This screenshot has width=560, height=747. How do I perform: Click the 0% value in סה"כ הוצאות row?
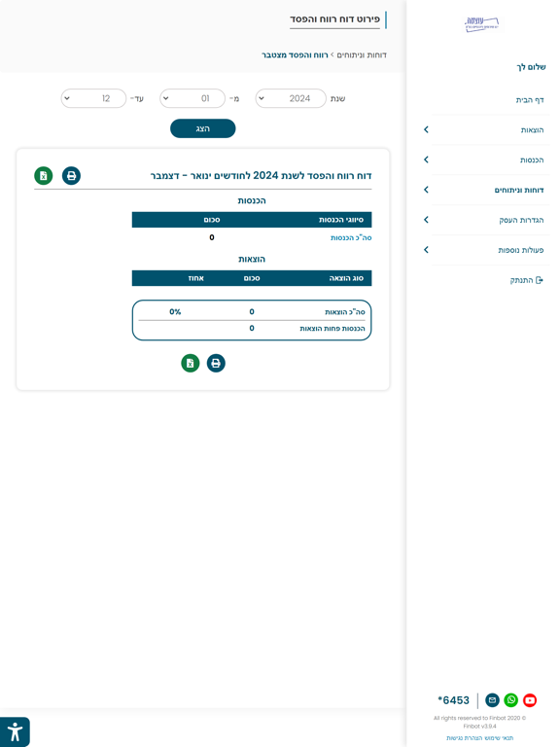[x=175, y=312]
